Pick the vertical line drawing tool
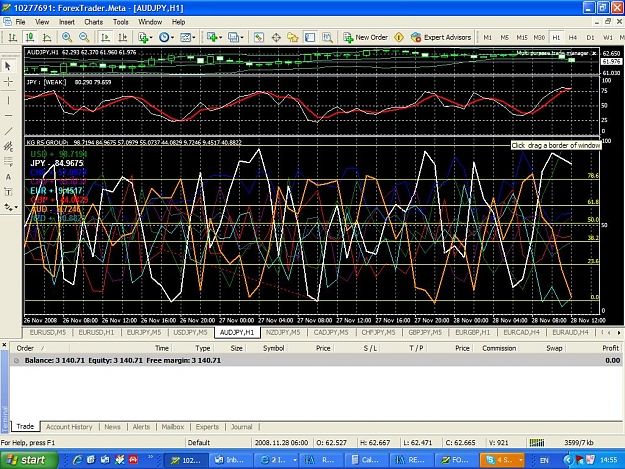Viewport: 625px width, 469px height. [8, 100]
